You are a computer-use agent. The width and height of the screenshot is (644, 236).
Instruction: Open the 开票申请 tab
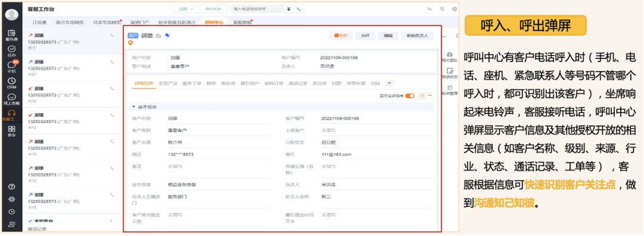pyautogui.click(x=355, y=83)
